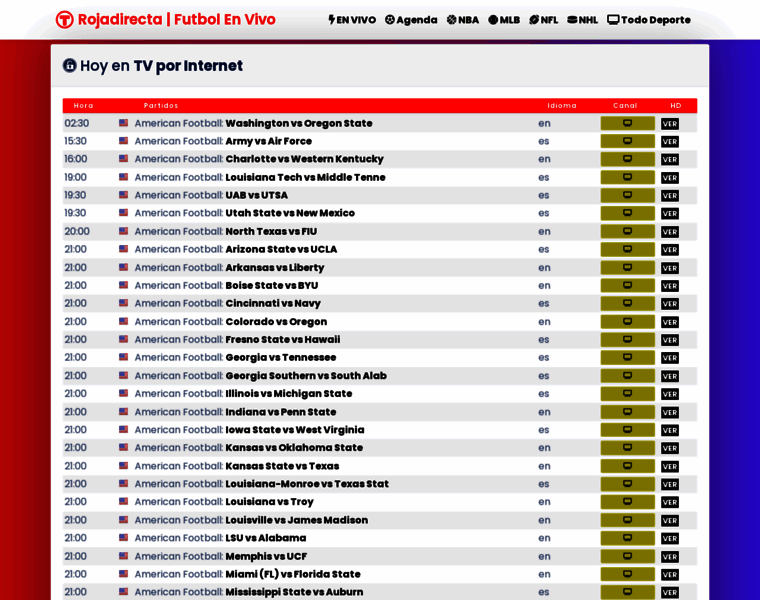The width and height of the screenshot is (760, 600).
Task: Click the Rojadirecta logo icon
Action: 64,20
